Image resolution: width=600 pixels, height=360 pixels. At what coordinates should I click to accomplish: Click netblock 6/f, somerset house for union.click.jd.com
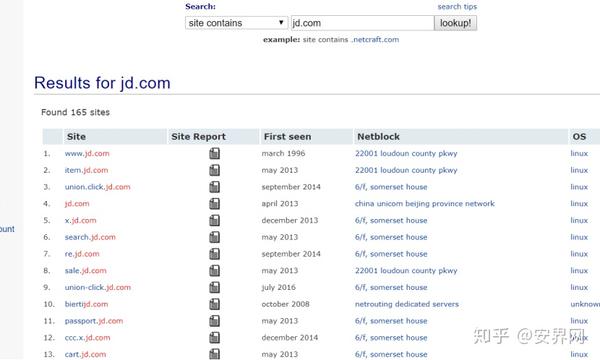[391, 187]
